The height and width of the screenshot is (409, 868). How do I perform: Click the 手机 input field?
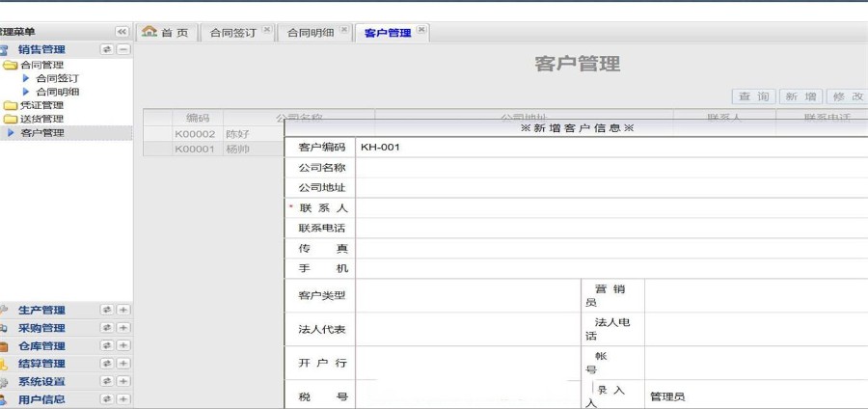[x=611, y=268]
